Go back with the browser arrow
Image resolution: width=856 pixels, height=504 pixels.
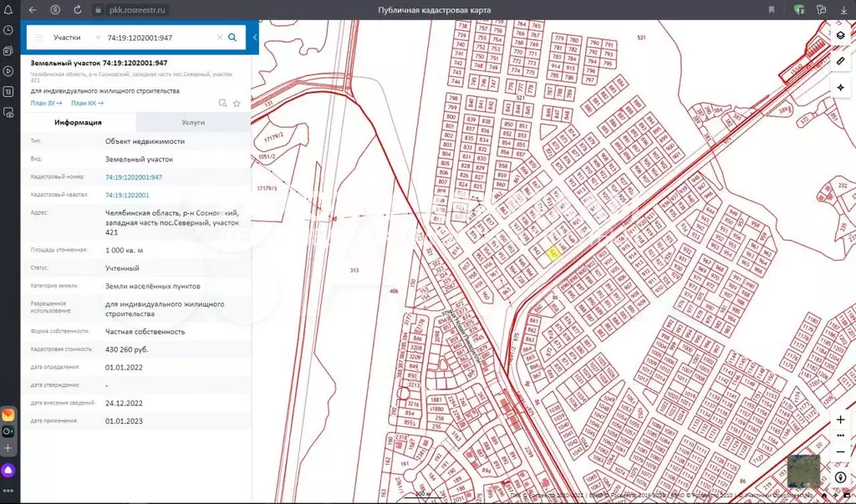(x=33, y=10)
